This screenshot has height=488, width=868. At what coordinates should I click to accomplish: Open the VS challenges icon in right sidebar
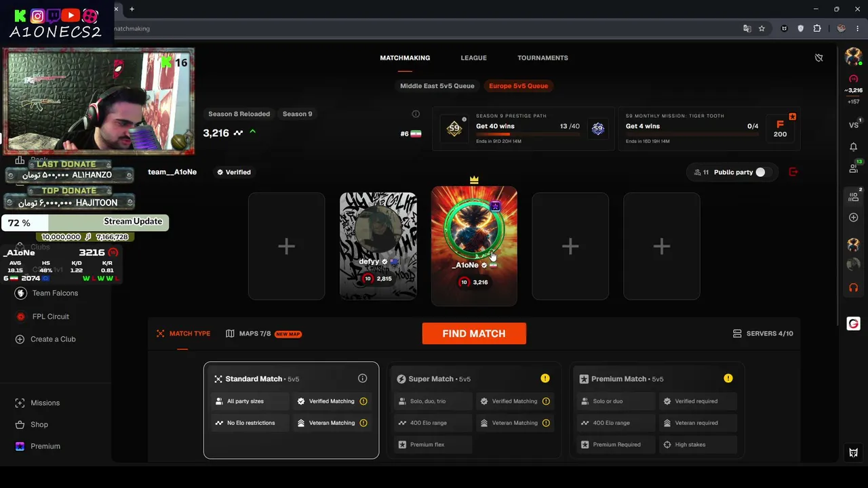coord(853,125)
